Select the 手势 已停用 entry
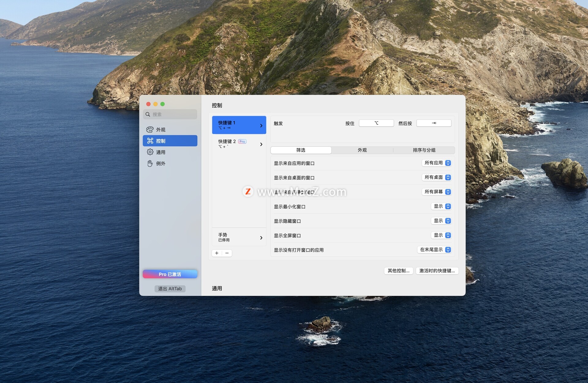This screenshot has height=383, width=588. point(239,237)
